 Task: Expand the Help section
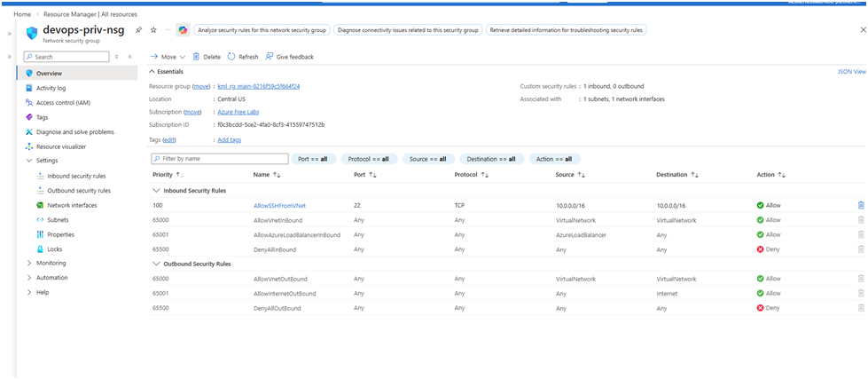pos(29,293)
